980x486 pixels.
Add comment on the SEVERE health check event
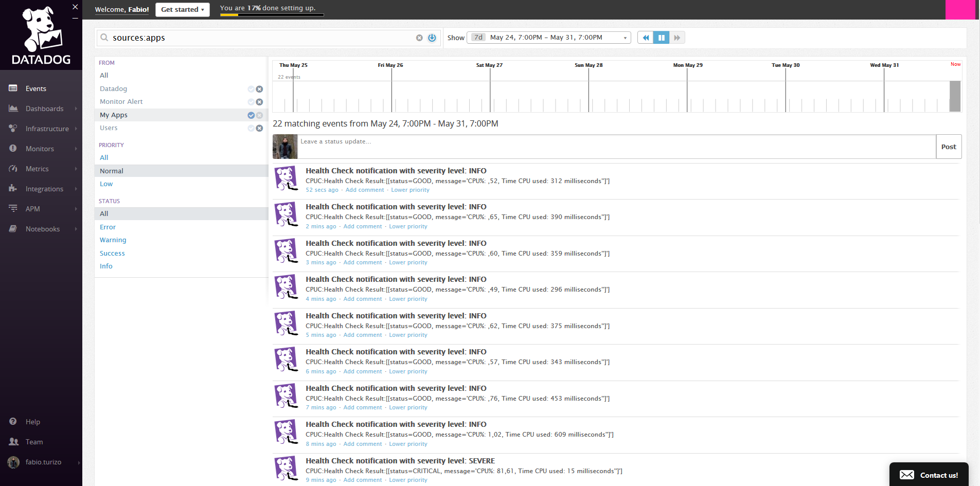coord(363,479)
